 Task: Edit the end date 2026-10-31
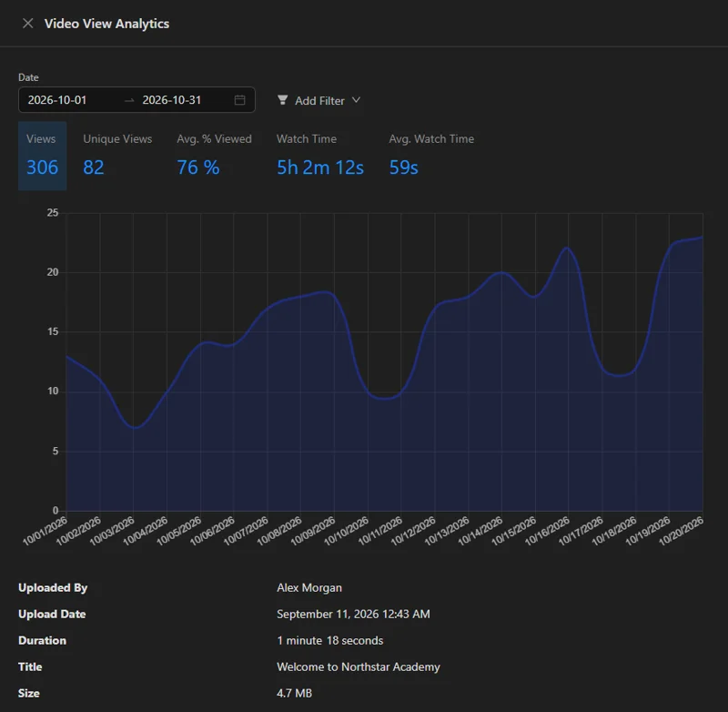[x=172, y=100]
